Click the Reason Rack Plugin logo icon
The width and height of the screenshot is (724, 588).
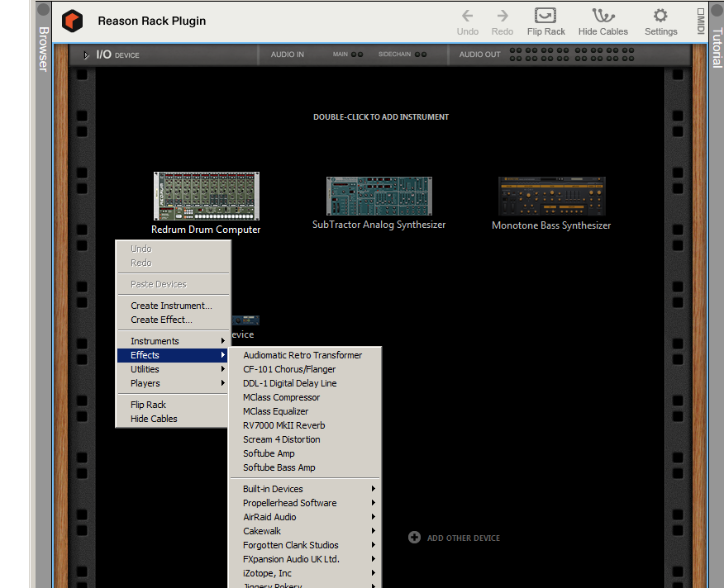tap(72, 21)
